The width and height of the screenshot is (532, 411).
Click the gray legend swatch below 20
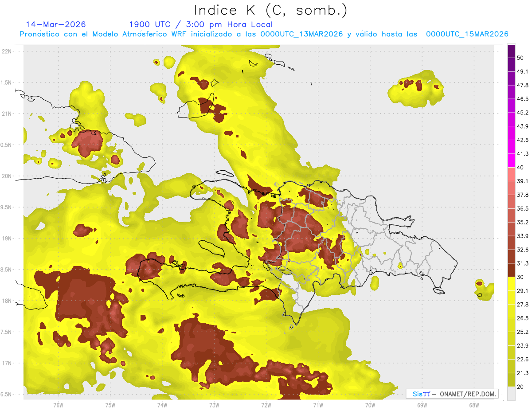click(511, 394)
